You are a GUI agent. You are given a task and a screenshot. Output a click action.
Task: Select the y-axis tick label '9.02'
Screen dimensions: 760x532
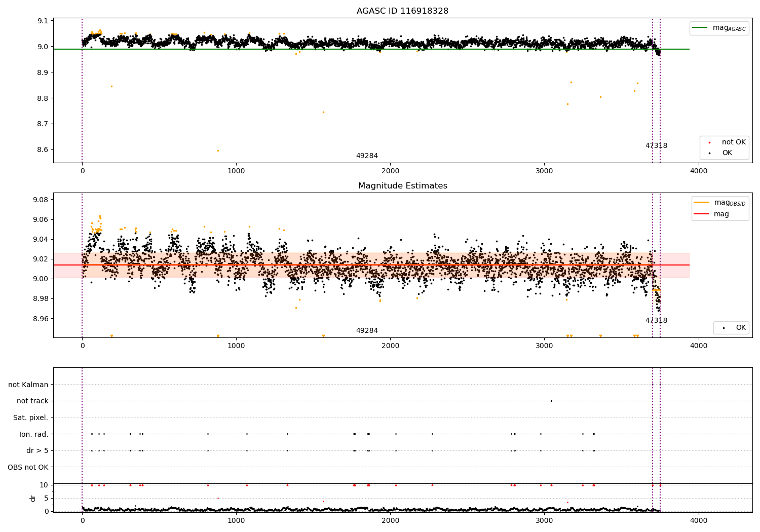[x=41, y=259]
